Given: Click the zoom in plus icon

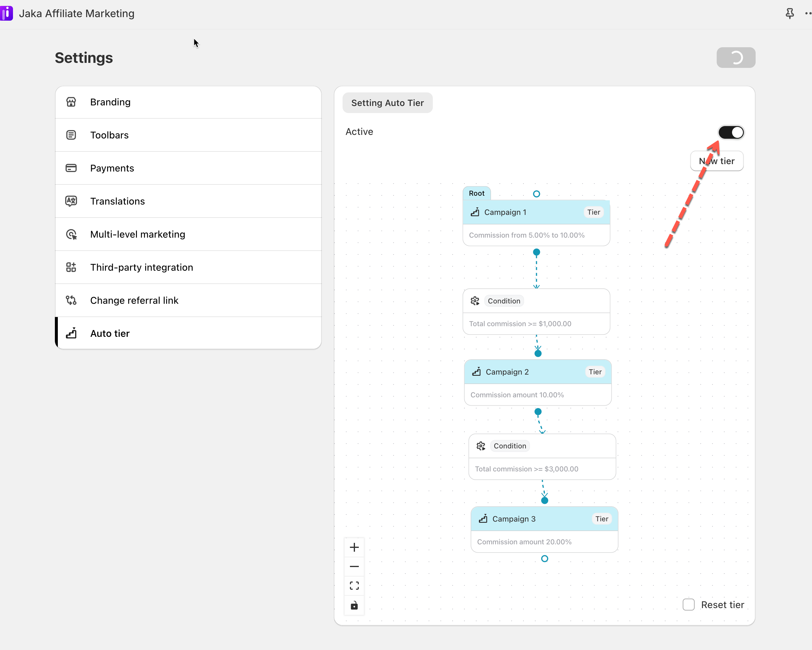Looking at the screenshot, I should [354, 547].
